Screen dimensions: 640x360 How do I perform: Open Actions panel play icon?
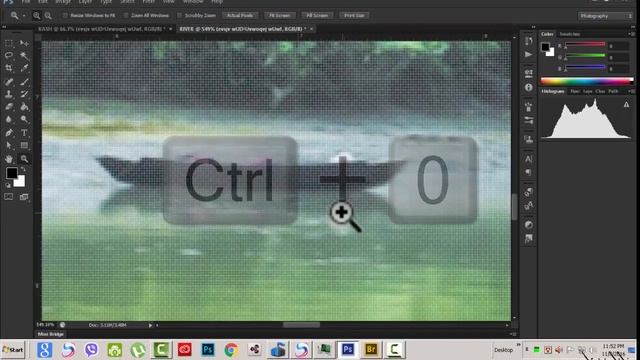pos(529,54)
